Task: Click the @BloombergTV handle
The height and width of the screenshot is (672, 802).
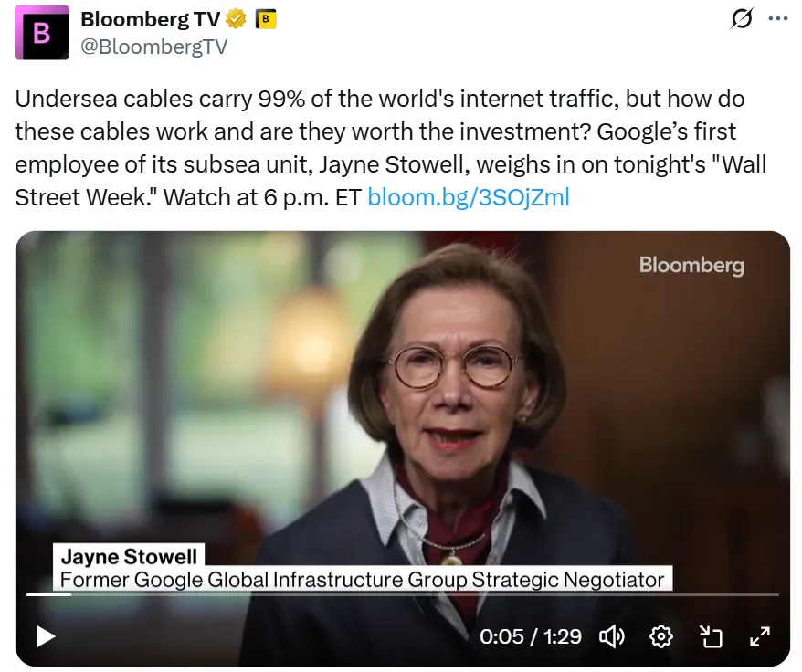Action: (153, 46)
